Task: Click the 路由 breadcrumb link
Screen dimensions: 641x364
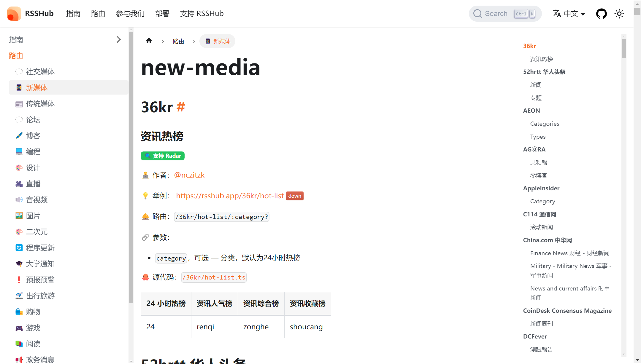Action: click(x=178, y=41)
